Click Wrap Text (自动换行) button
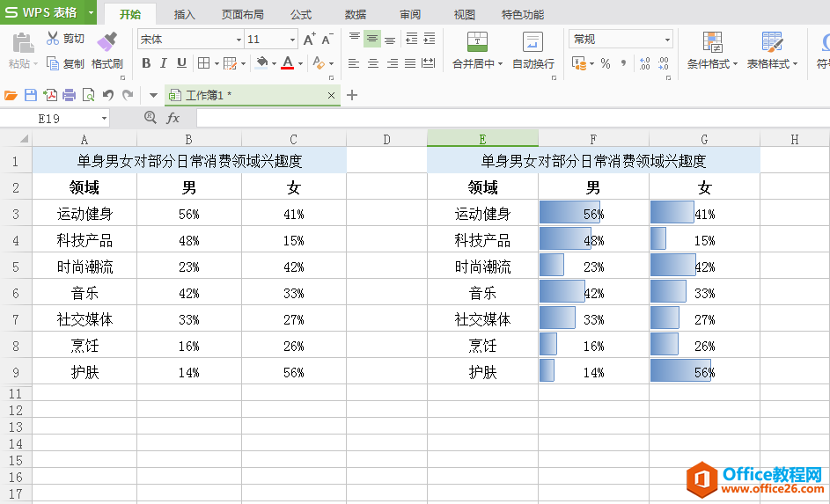Viewport: 830px width, 504px height. pyautogui.click(x=533, y=51)
